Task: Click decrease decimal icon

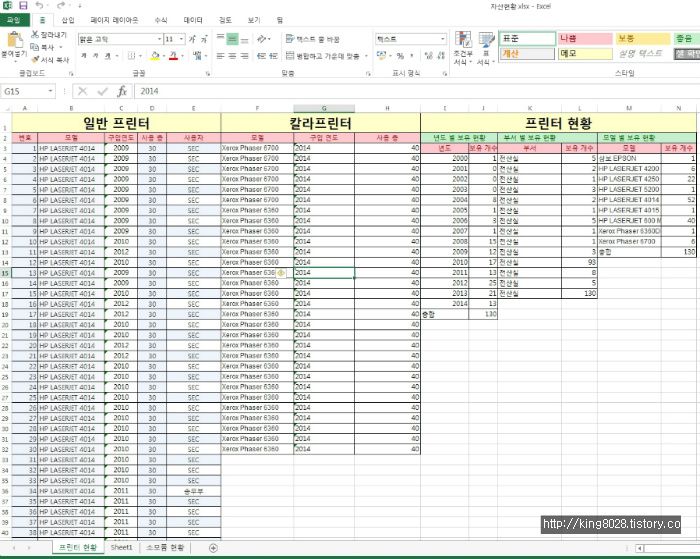Action: coord(441,56)
